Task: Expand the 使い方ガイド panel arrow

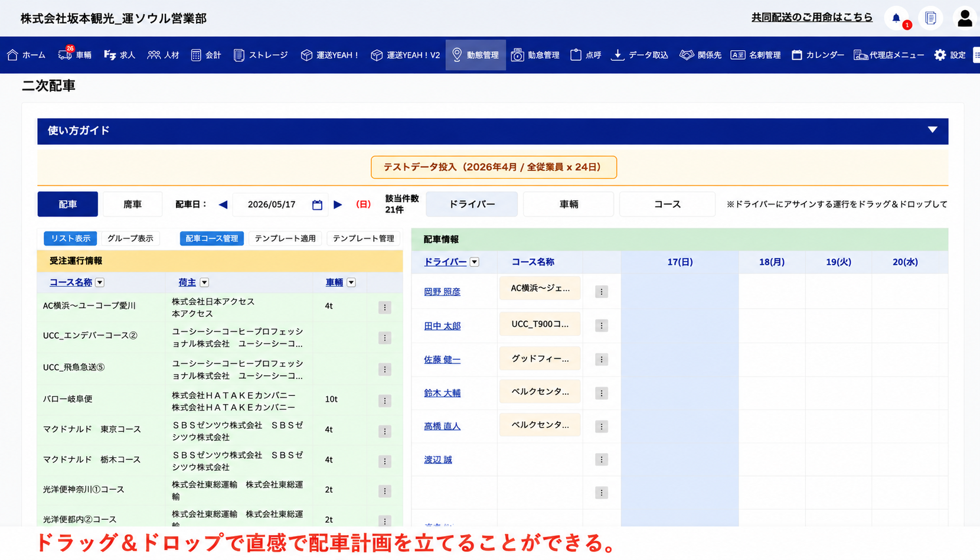Action: [932, 130]
